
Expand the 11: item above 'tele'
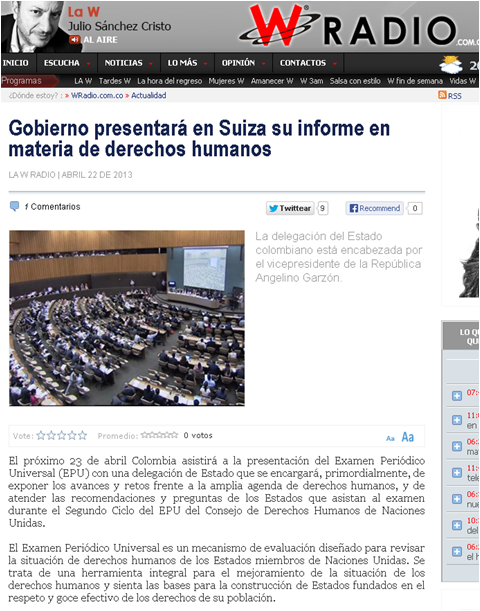(457, 473)
